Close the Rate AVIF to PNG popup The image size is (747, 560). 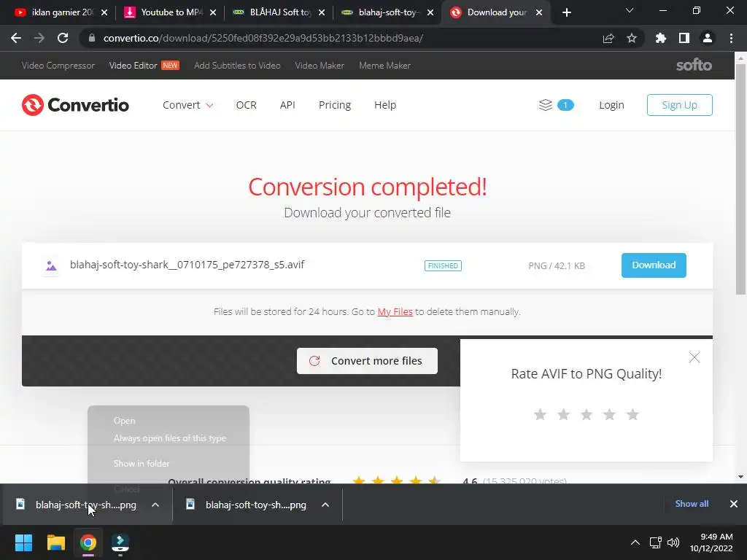pyautogui.click(x=694, y=357)
